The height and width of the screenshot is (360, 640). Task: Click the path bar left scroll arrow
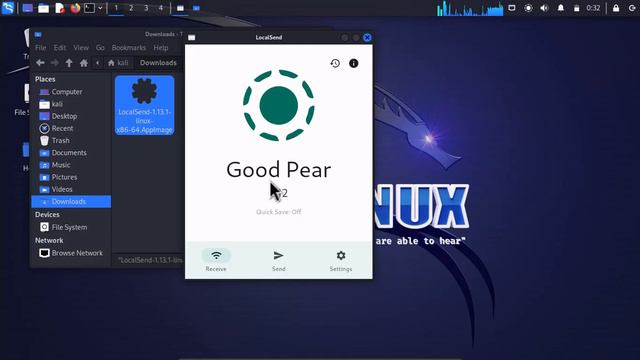coord(98,63)
